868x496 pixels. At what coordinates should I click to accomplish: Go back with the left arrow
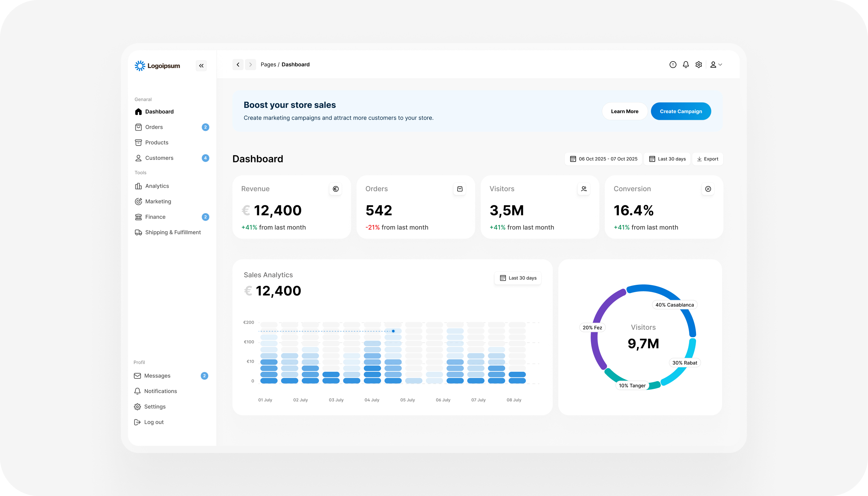click(238, 65)
